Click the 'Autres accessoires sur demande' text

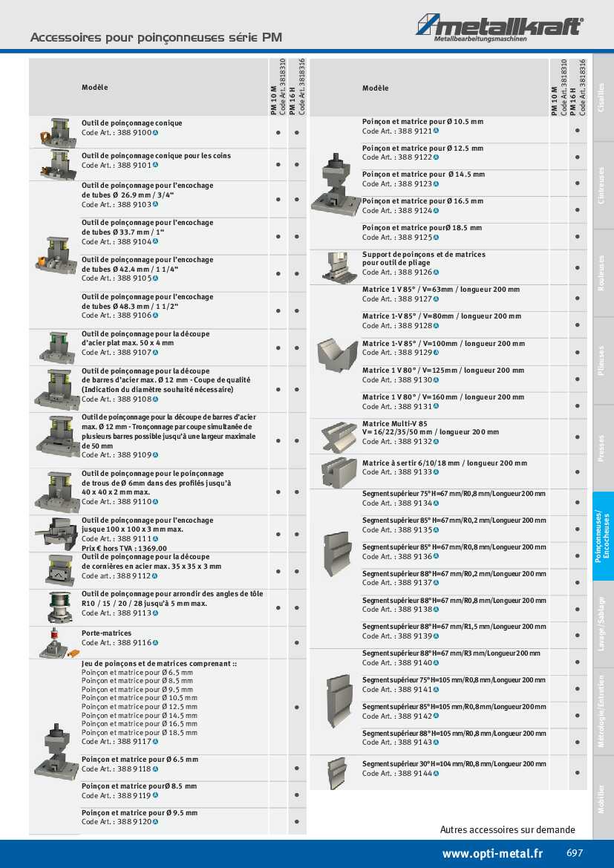[x=507, y=829]
